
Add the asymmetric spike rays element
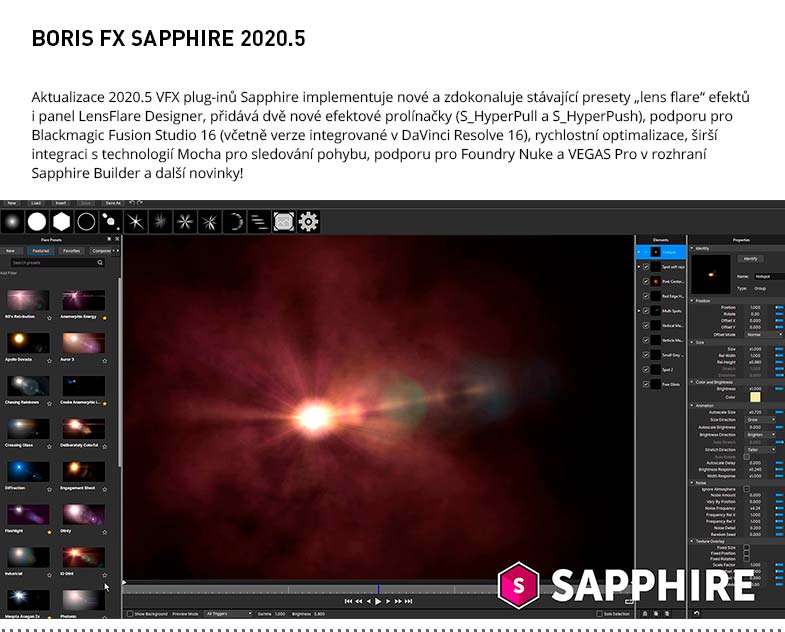click(x=209, y=222)
